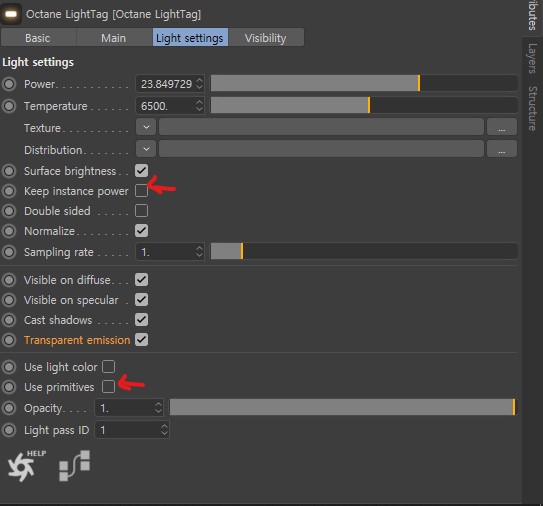Open the Octane HELP icon
543x506 pixels.
tap(26, 466)
